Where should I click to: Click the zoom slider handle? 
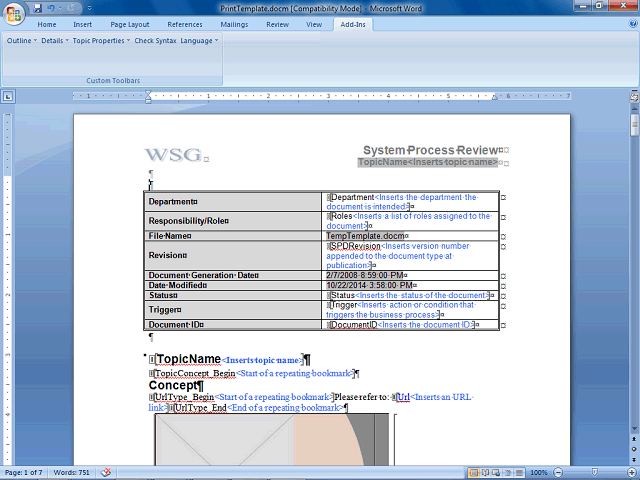595,472
